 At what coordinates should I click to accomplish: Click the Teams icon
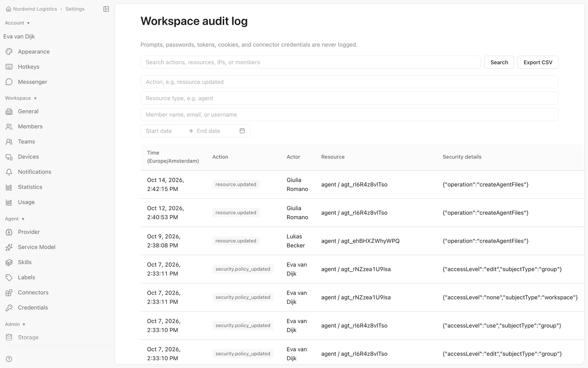[9, 141]
